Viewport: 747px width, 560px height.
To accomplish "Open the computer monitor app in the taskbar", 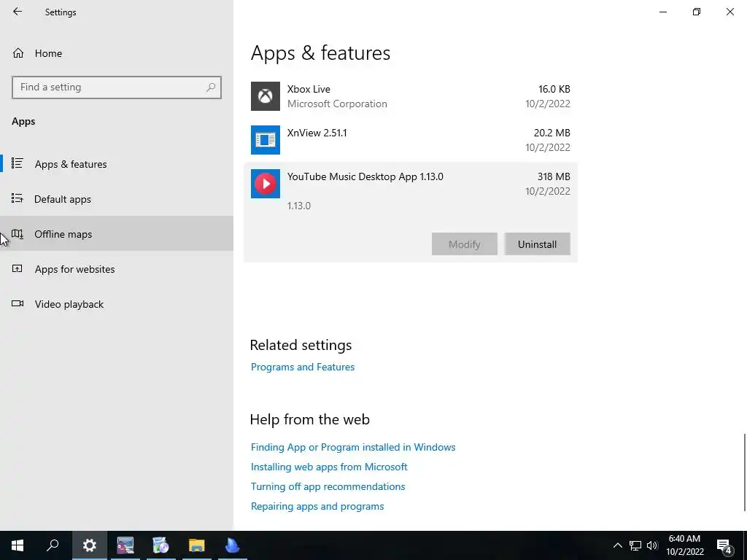I will click(125, 545).
